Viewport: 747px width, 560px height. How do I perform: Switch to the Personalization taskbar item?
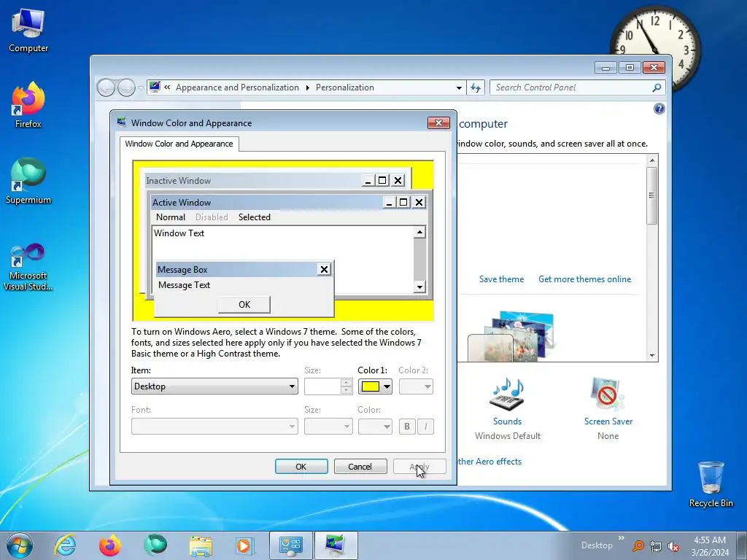click(336, 545)
